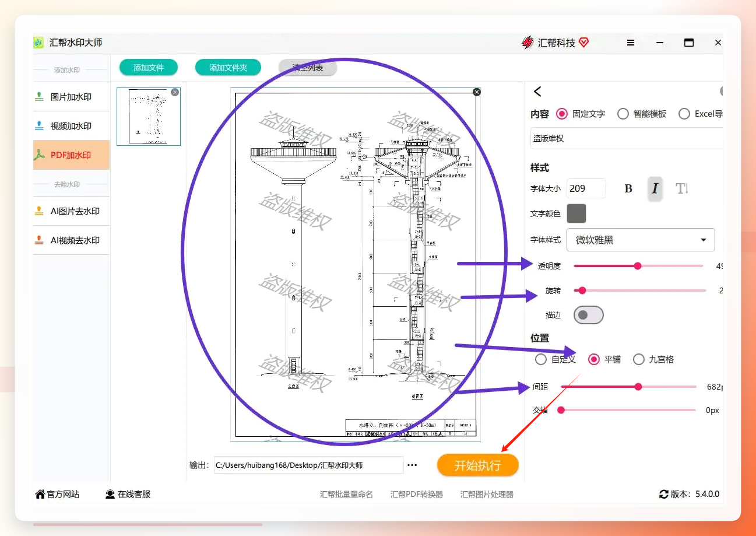
Task: Toggle vertical text direction icon
Action: click(x=682, y=188)
